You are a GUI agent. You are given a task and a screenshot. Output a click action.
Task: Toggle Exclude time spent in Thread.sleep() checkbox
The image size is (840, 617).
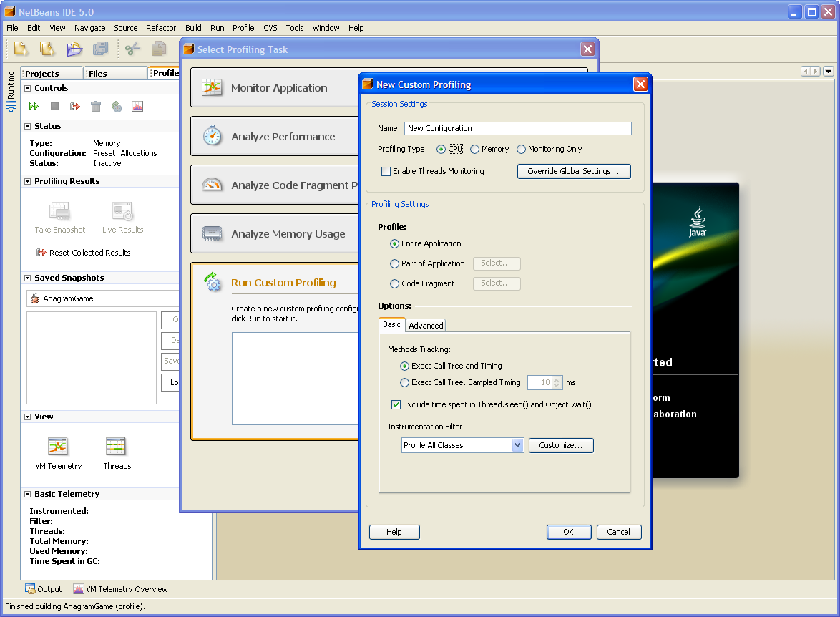pyautogui.click(x=396, y=404)
